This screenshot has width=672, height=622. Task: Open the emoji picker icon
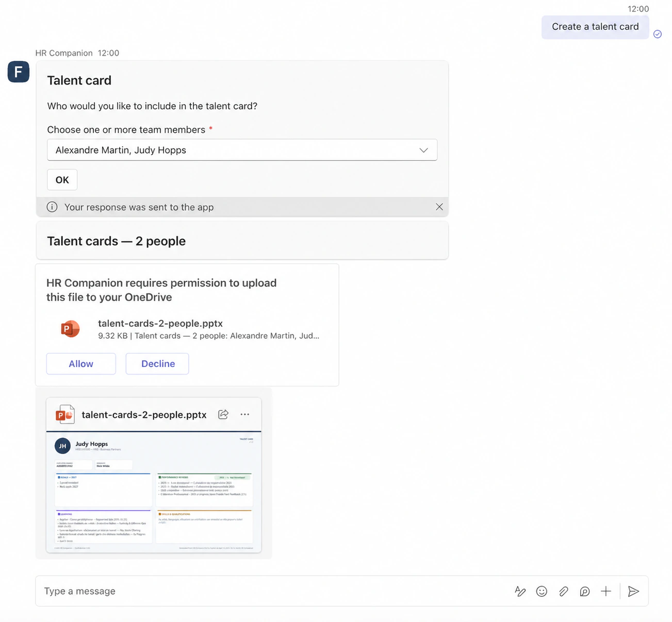pyautogui.click(x=542, y=591)
